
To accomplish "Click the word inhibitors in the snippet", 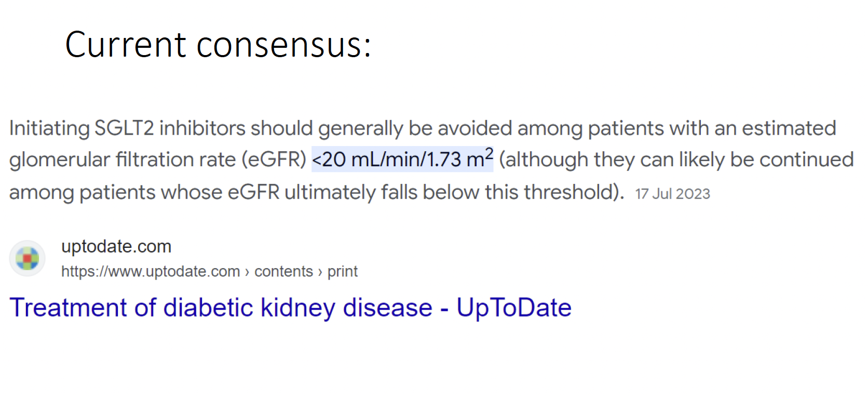I will point(202,128).
